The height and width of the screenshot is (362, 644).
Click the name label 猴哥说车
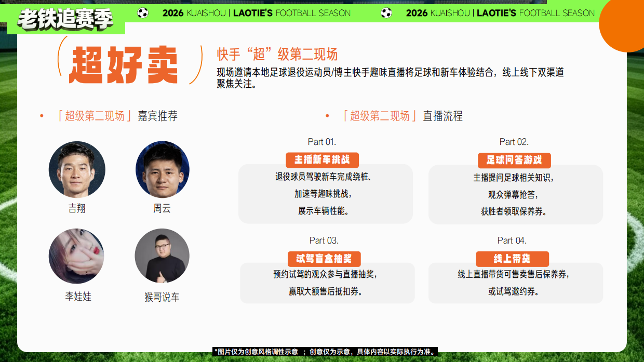(x=162, y=298)
